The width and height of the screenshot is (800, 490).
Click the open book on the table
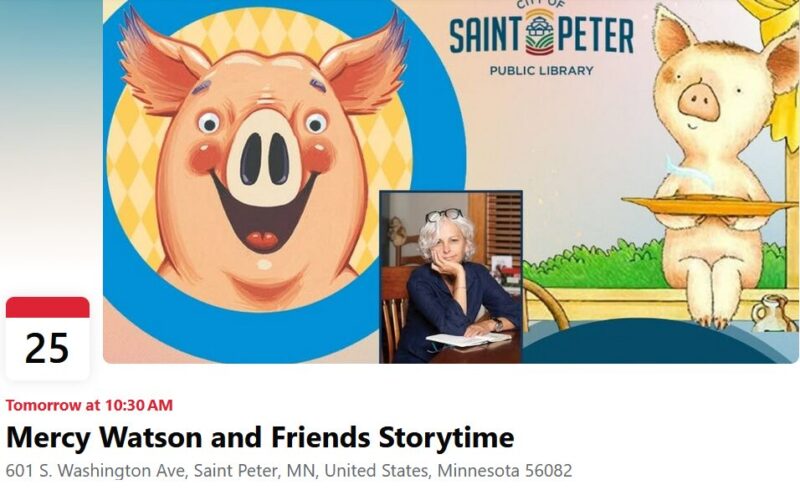click(x=468, y=339)
